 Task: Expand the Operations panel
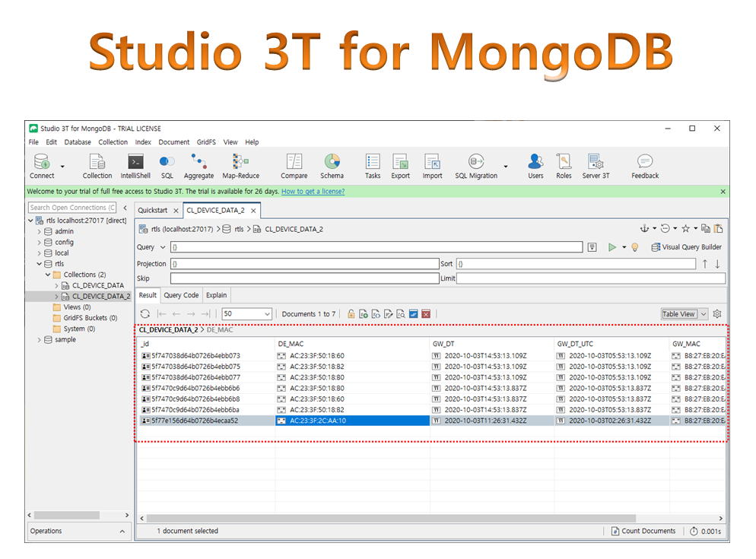click(x=122, y=531)
